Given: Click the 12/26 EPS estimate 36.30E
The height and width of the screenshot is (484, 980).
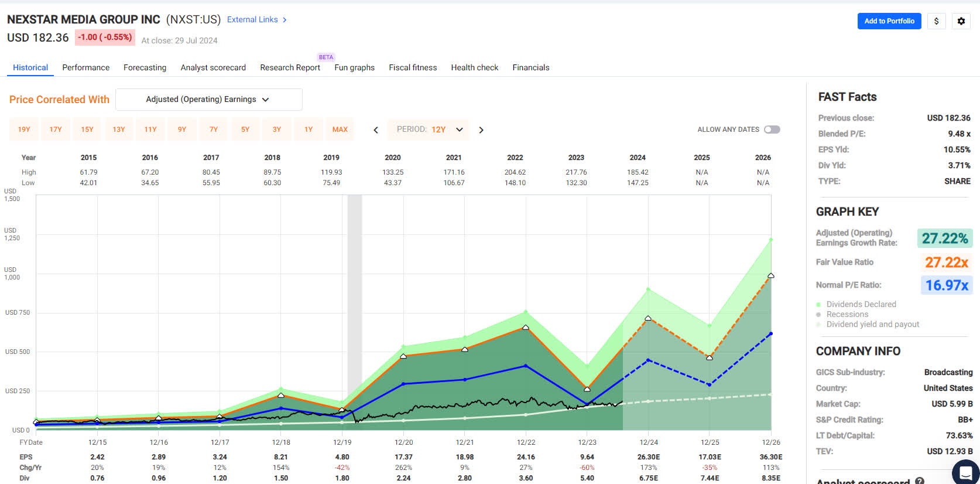Looking at the screenshot, I should tap(771, 457).
